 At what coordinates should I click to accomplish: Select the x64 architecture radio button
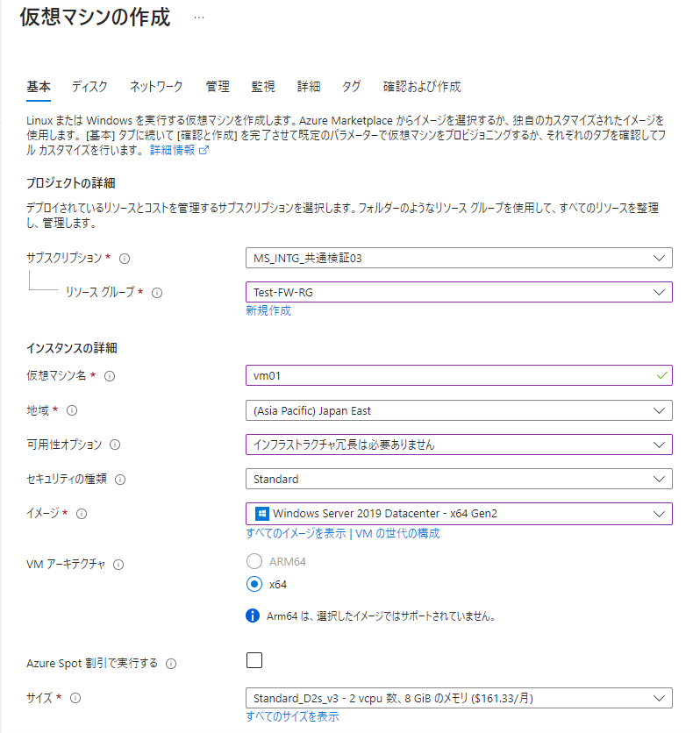click(x=254, y=584)
